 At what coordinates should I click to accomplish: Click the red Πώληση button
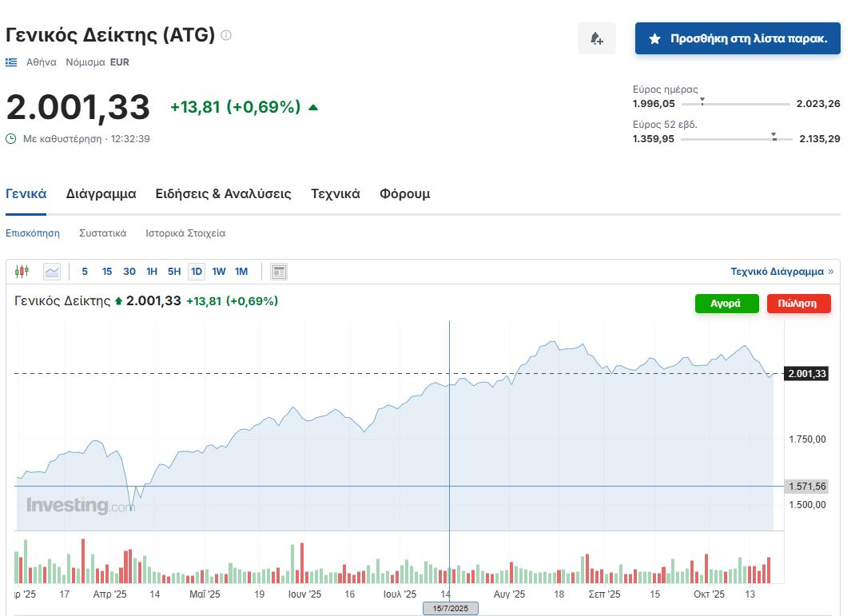(797, 304)
